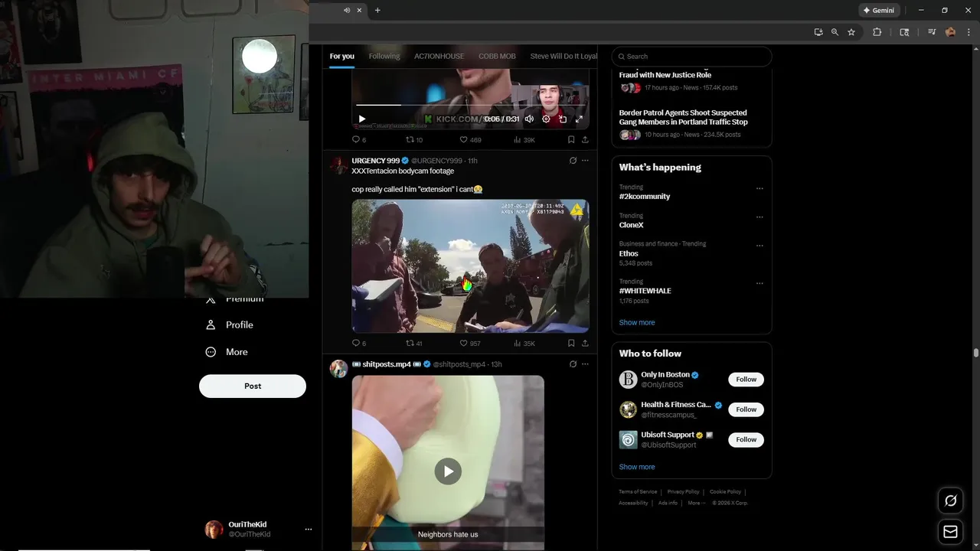Open the Grok floating button
This screenshot has height=551, width=980.
tap(950, 500)
